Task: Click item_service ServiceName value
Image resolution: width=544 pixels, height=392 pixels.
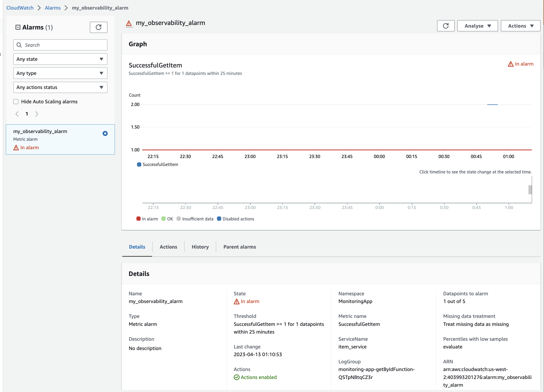Action: pyautogui.click(x=352, y=347)
